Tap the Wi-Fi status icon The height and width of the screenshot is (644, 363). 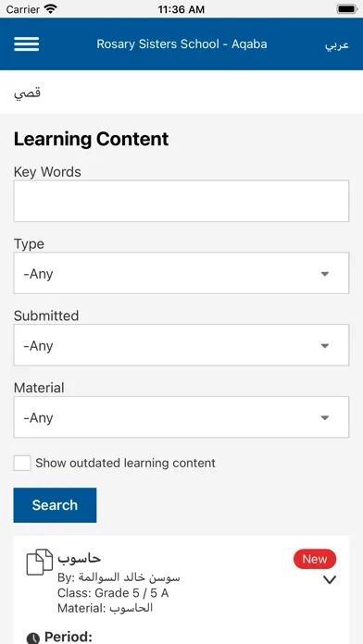pos(51,9)
